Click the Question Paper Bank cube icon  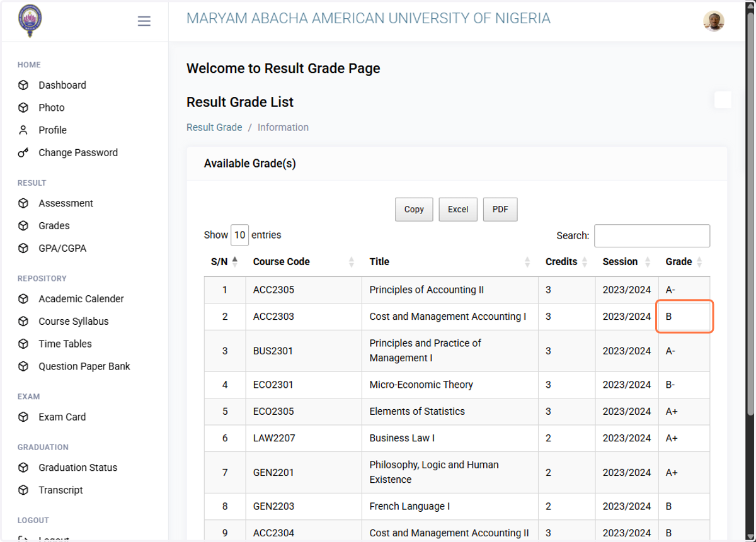pyautogui.click(x=23, y=367)
